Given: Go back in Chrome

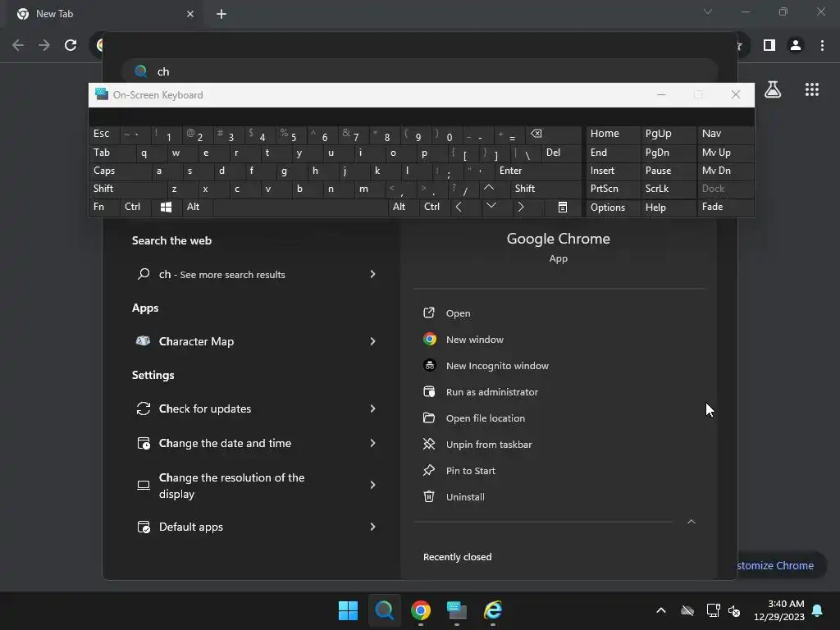Looking at the screenshot, I should (x=18, y=45).
